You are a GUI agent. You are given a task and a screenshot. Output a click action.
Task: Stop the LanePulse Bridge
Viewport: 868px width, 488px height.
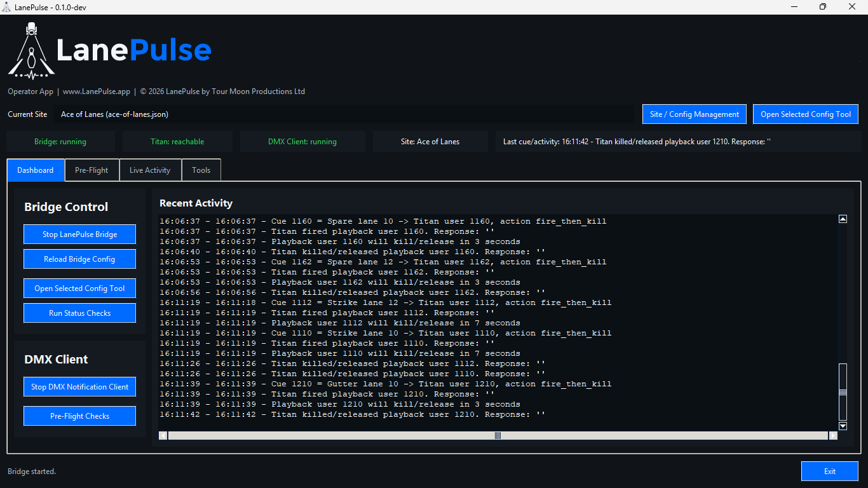click(80, 234)
